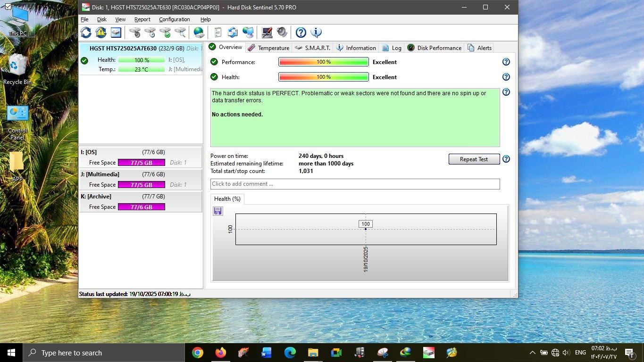
Task: Click the blue question mark toolbar icon
Action: [x=301, y=33]
